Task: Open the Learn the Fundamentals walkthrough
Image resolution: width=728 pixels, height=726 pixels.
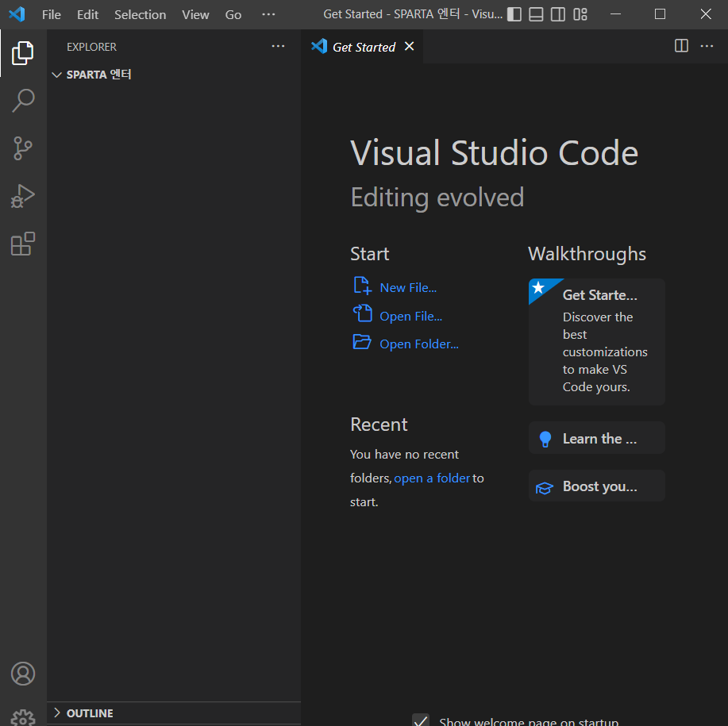Action: [x=596, y=438]
